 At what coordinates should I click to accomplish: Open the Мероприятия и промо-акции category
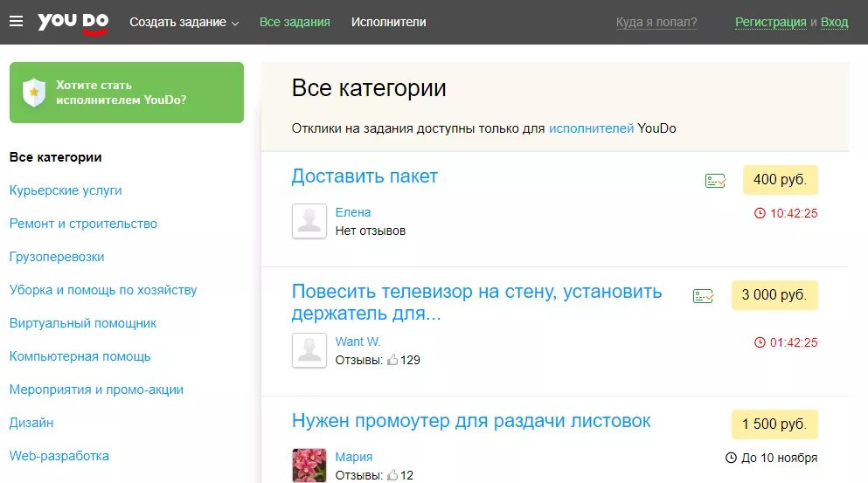(96, 390)
